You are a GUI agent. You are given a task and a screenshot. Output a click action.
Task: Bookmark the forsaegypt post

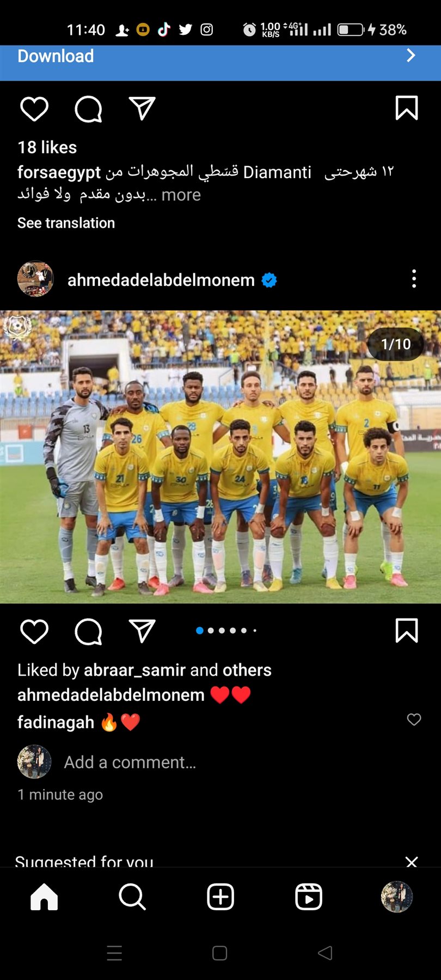point(407,108)
